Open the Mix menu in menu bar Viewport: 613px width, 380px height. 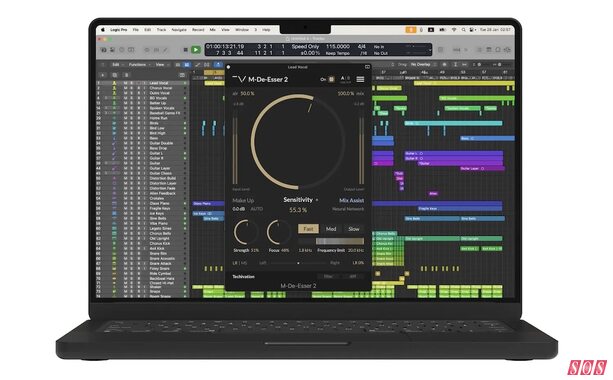tap(213, 30)
